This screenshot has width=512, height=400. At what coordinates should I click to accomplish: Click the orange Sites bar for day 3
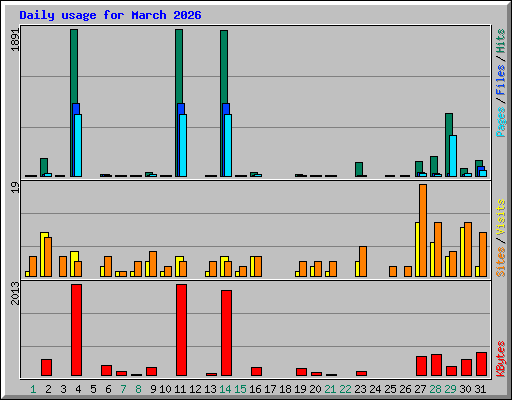click(x=63, y=266)
